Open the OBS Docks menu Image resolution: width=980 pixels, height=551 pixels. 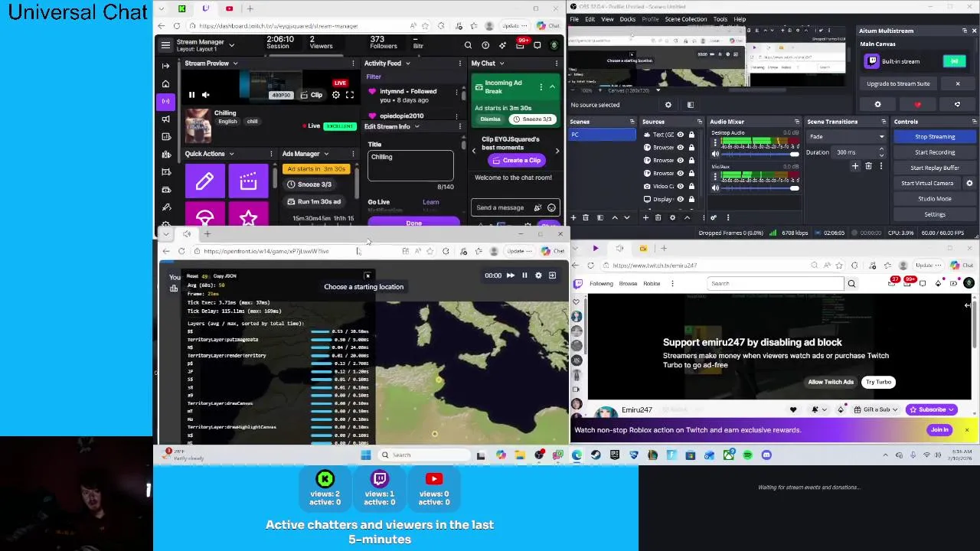(x=628, y=19)
